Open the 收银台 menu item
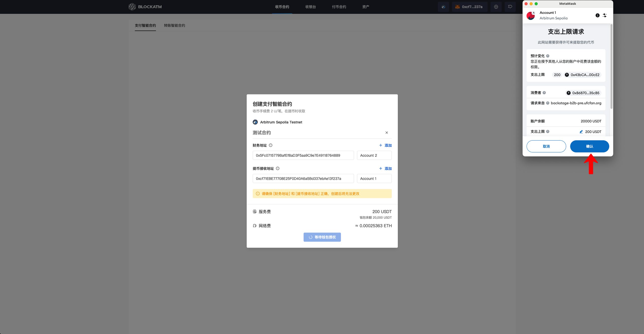644x334 pixels. pos(310,7)
